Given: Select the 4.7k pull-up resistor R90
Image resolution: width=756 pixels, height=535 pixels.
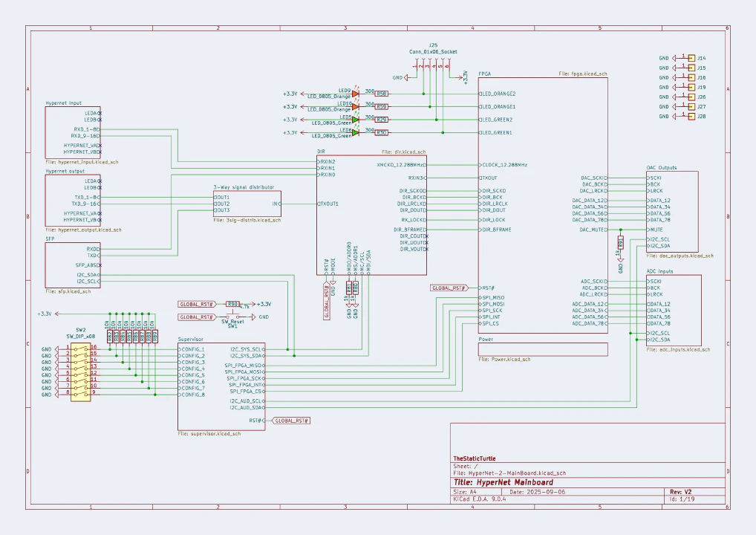Looking at the screenshot, I should [x=232, y=304].
